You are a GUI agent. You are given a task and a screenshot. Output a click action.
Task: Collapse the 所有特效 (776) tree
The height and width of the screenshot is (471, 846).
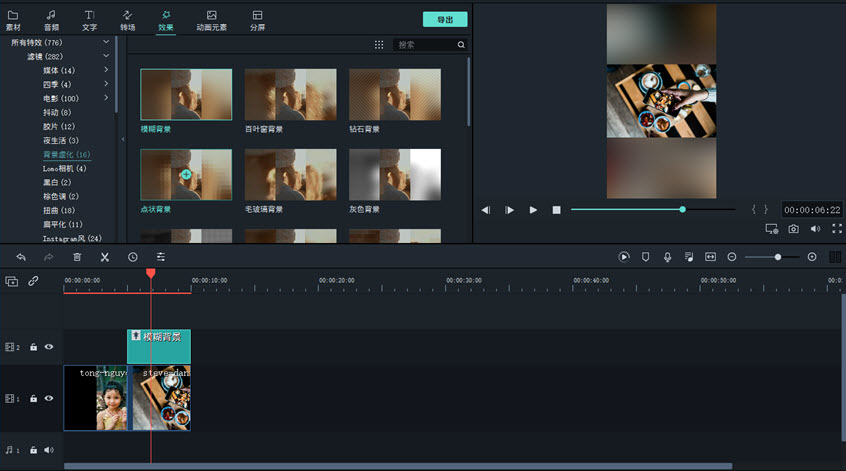(106, 43)
